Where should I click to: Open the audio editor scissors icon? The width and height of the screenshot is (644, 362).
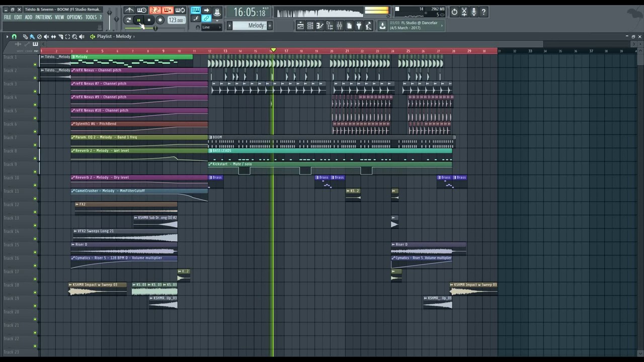coord(464,12)
